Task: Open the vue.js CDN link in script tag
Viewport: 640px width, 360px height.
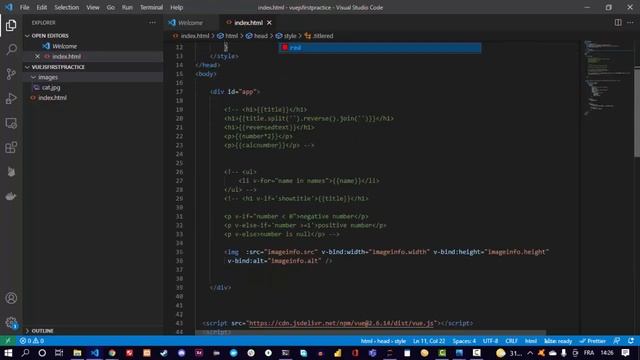Action: tap(341, 323)
